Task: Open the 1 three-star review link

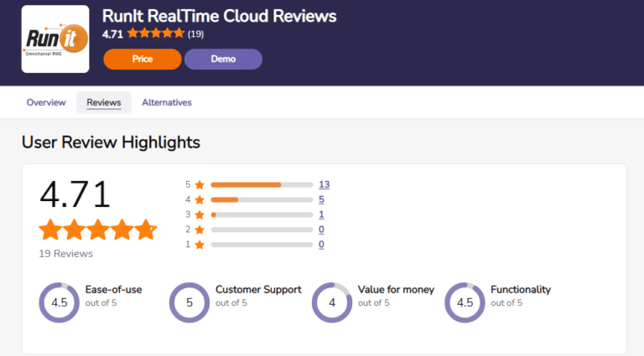Action: 321,214
